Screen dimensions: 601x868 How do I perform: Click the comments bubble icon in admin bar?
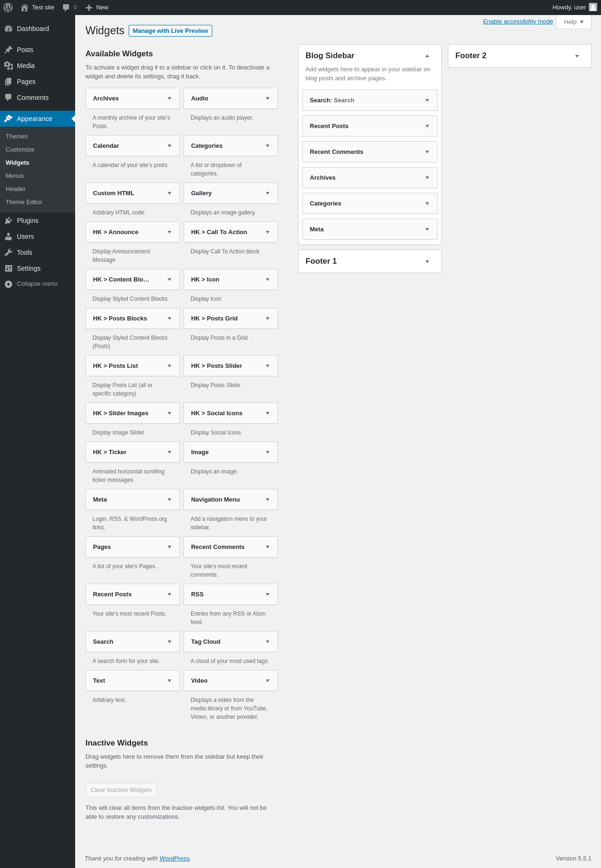coord(66,8)
